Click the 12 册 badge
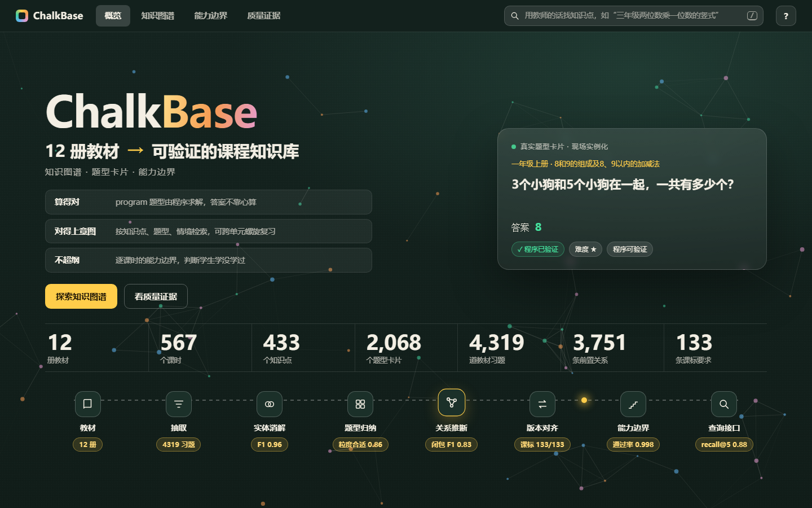812x508 pixels. [87, 445]
